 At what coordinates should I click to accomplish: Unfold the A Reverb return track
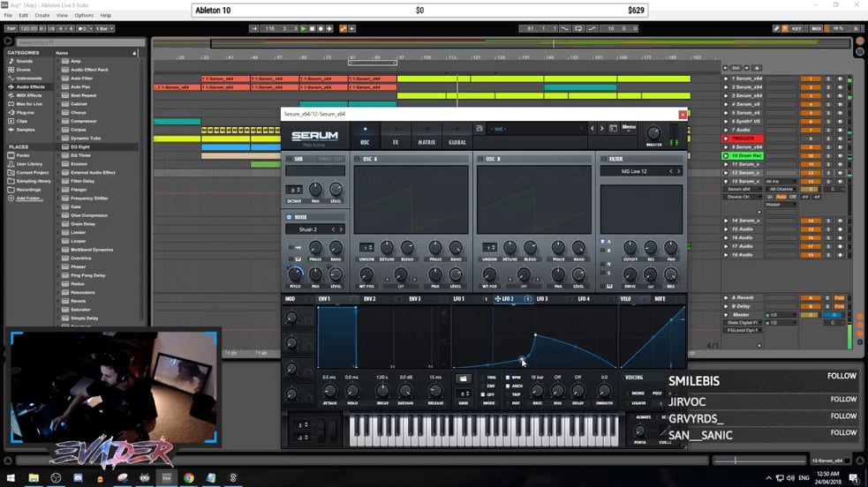(x=727, y=297)
